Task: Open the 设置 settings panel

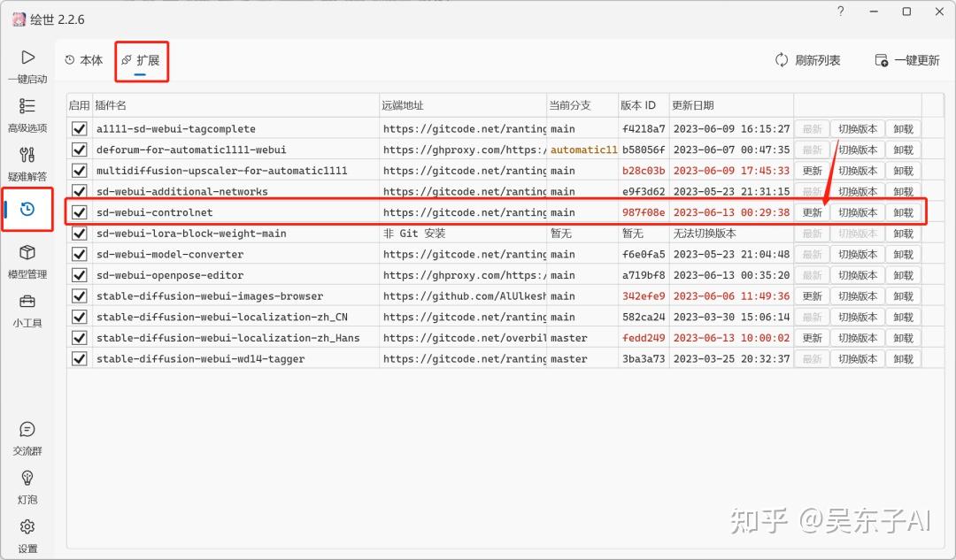Action: click(x=27, y=533)
